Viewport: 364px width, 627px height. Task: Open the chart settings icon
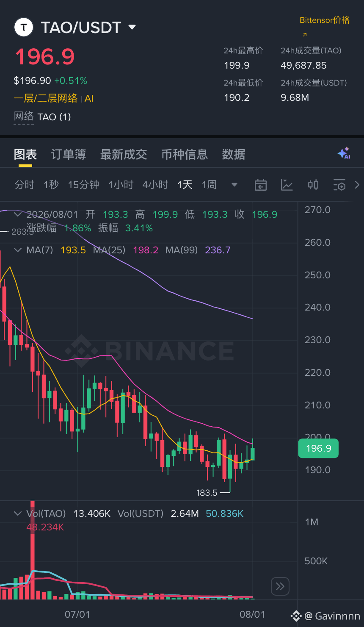tap(339, 185)
